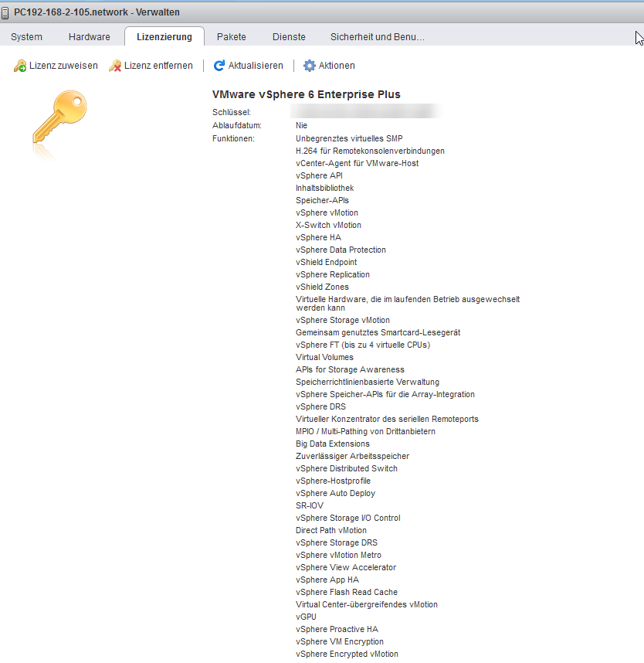Image resolution: width=644 pixels, height=663 pixels.
Task: Click Virtuelle Hardware im laufenden Betrieb entry
Action: point(408,304)
